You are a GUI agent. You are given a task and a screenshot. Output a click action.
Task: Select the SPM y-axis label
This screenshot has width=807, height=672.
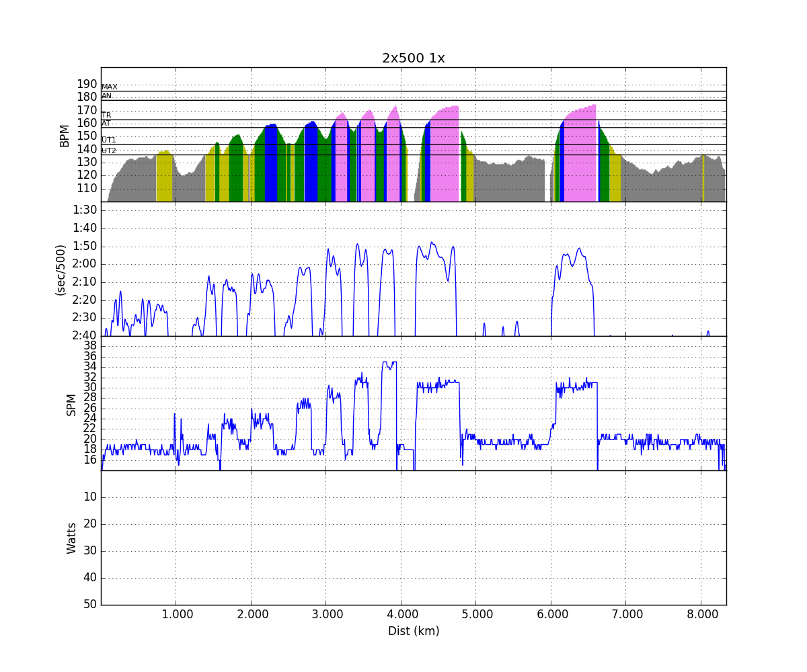[71, 404]
